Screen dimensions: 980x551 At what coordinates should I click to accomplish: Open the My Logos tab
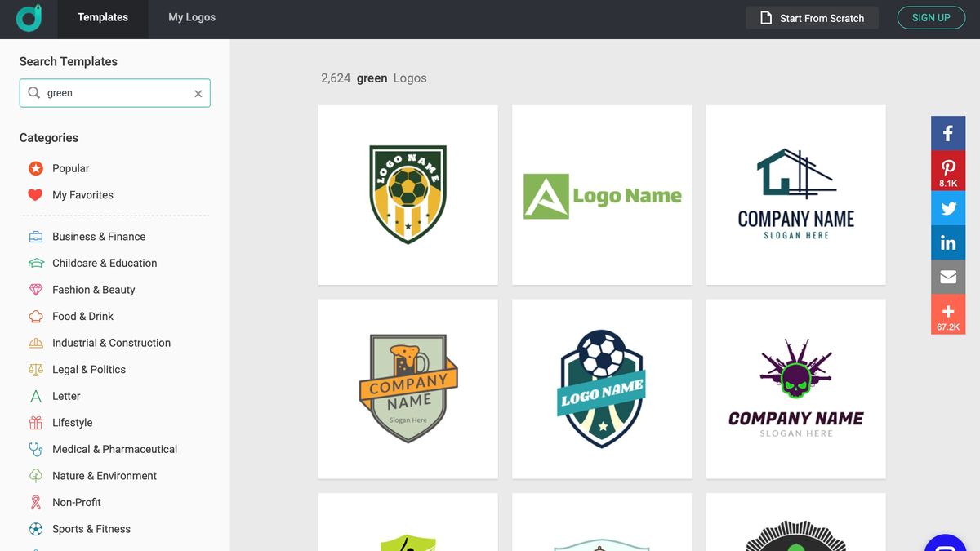point(192,17)
